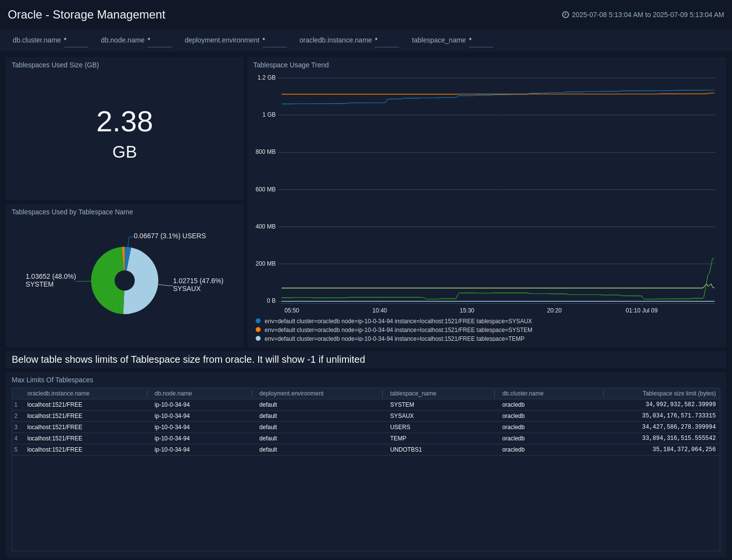Toggle the SYSAUX series legend dot

(x=258, y=321)
